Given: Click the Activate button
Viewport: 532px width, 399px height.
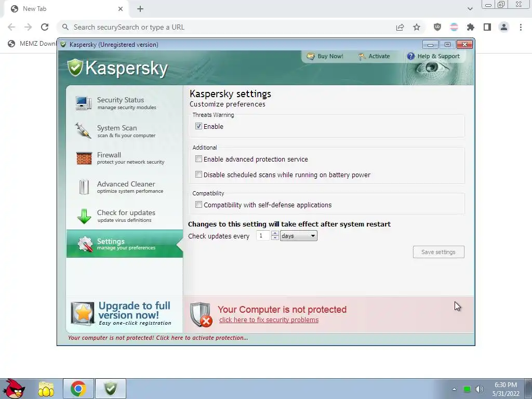Looking at the screenshot, I should click(374, 56).
